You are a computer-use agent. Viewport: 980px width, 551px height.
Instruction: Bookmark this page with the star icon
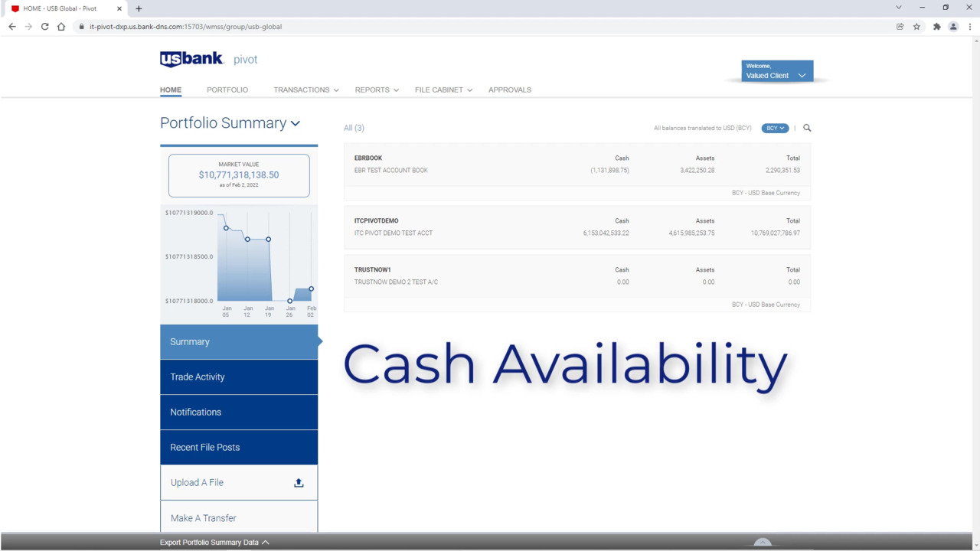(916, 27)
